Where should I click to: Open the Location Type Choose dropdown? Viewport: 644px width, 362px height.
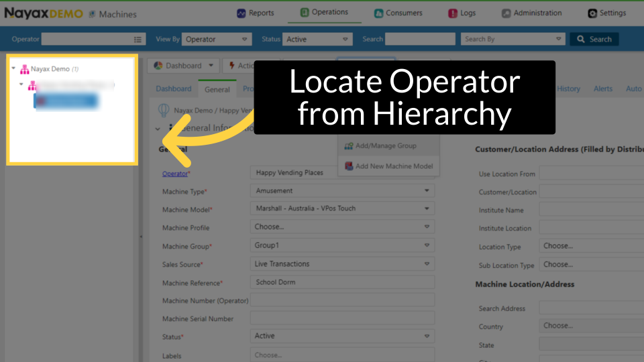pyautogui.click(x=592, y=246)
